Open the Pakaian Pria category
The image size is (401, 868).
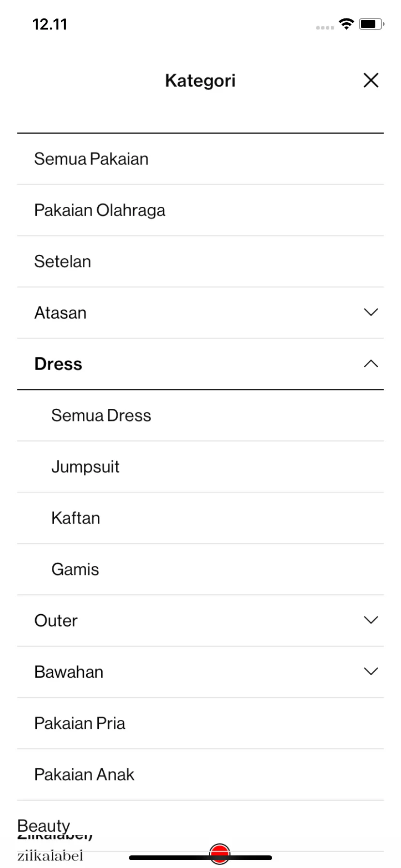point(200,724)
